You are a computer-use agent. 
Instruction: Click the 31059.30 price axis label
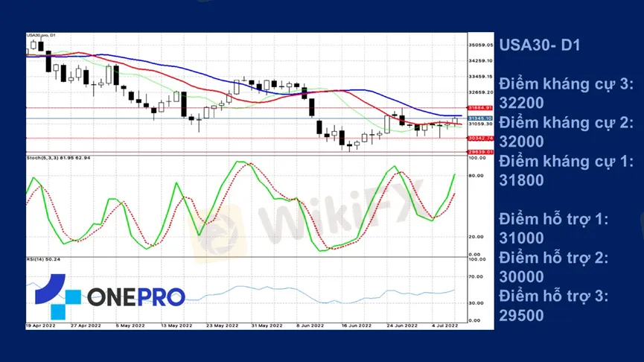(x=480, y=124)
